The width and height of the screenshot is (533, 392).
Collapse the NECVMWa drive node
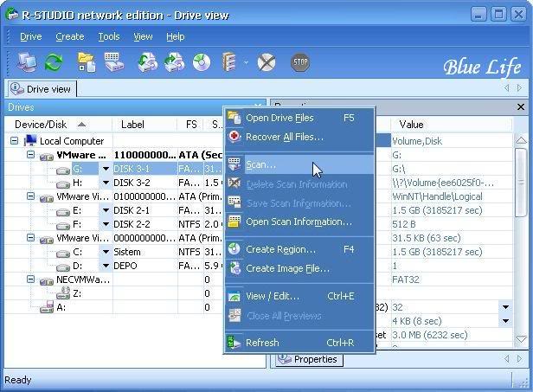30,280
